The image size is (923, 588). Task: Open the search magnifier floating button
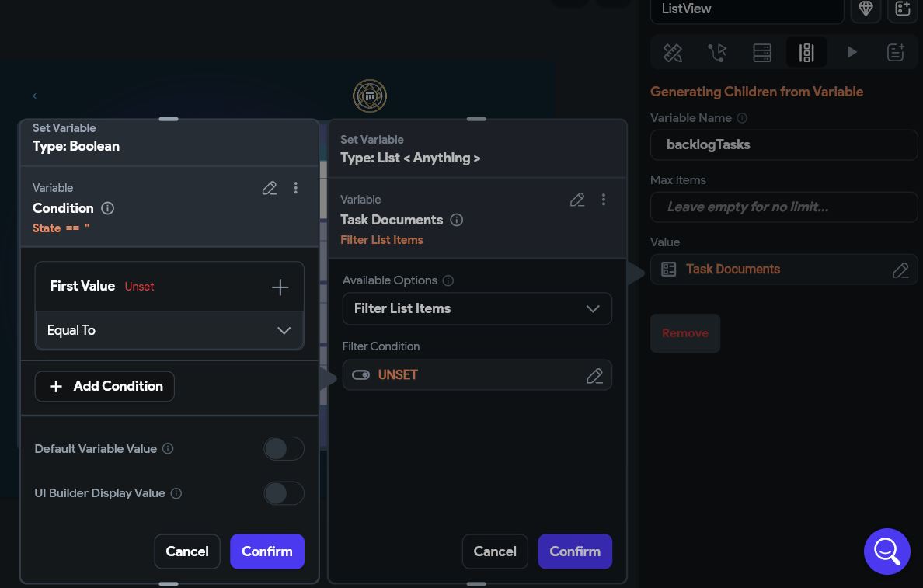point(887,551)
